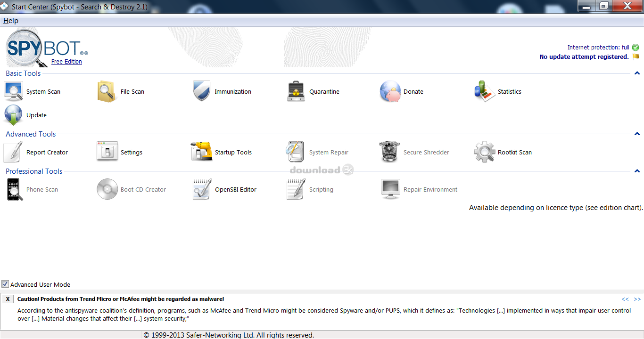Screen dimensions: 644x339
Task: Open System Repair icon
Action: (296, 152)
